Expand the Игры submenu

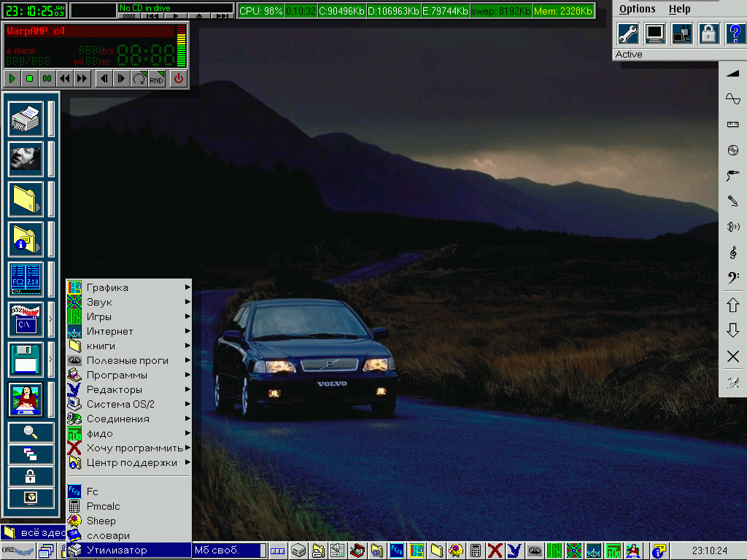coord(128,316)
